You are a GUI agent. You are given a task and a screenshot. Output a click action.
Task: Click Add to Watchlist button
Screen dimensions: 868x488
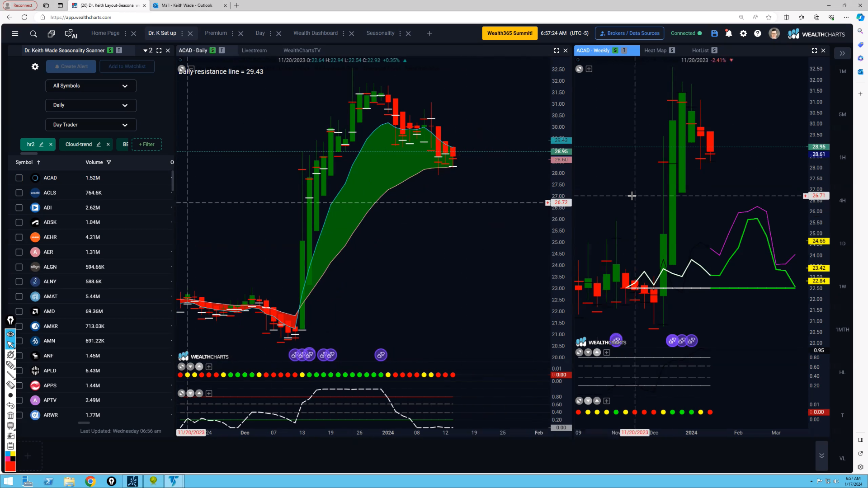coord(127,66)
